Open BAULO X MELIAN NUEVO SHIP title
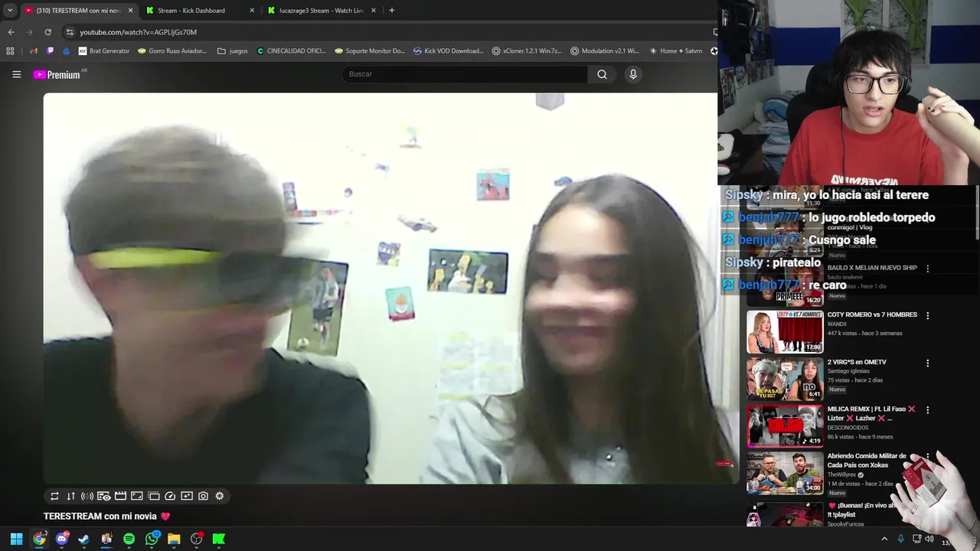The image size is (980, 551). click(872, 268)
